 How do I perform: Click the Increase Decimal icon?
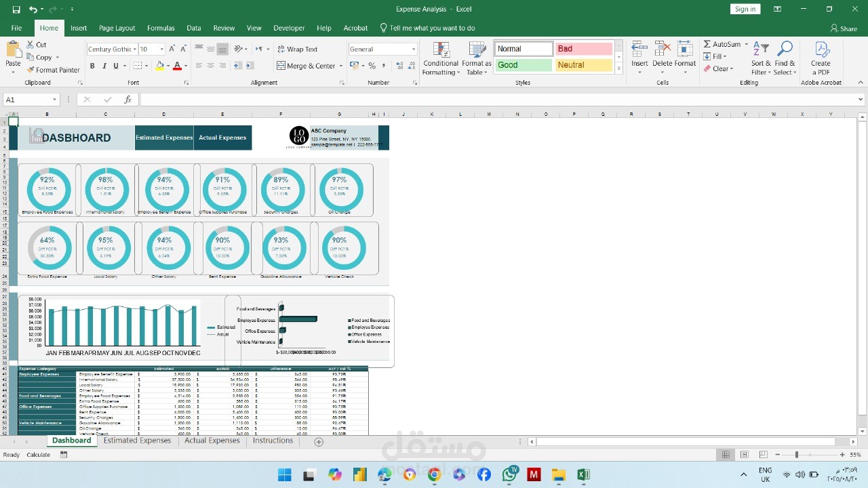[x=398, y=66]
